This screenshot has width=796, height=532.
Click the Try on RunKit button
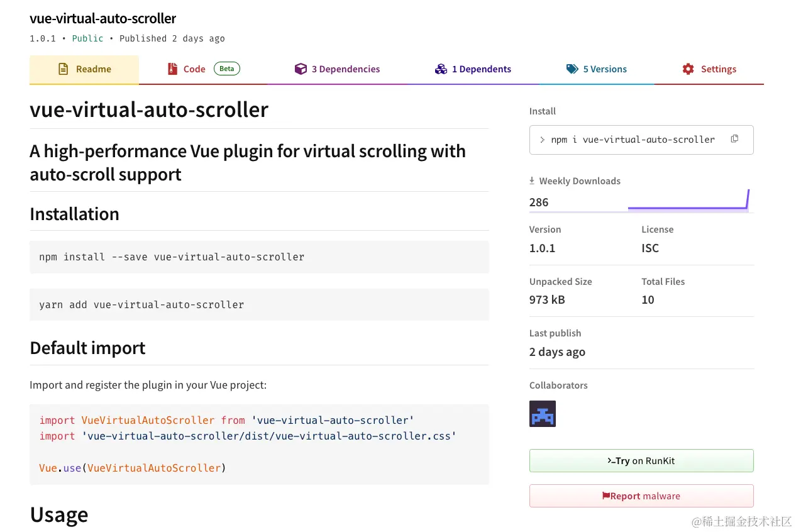click(641, 461)
